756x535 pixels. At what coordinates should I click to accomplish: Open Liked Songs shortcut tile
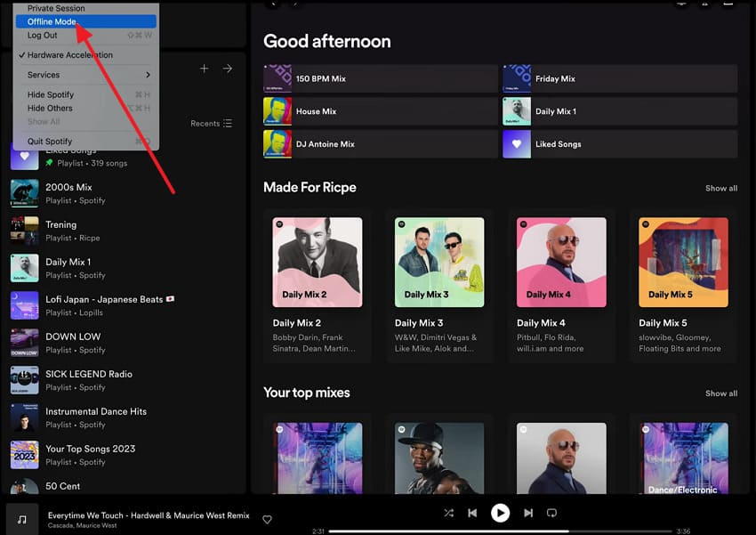coord(620,144)
